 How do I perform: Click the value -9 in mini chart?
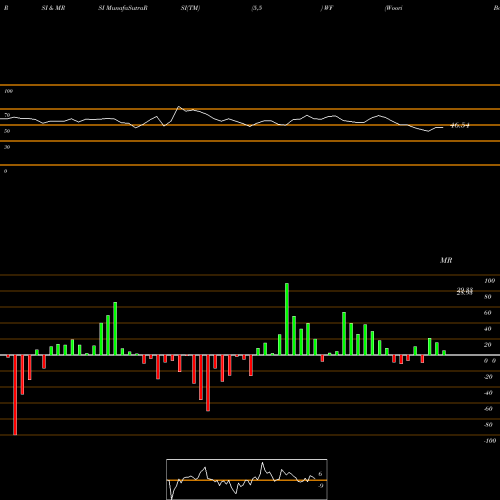(x=320, y=486)
